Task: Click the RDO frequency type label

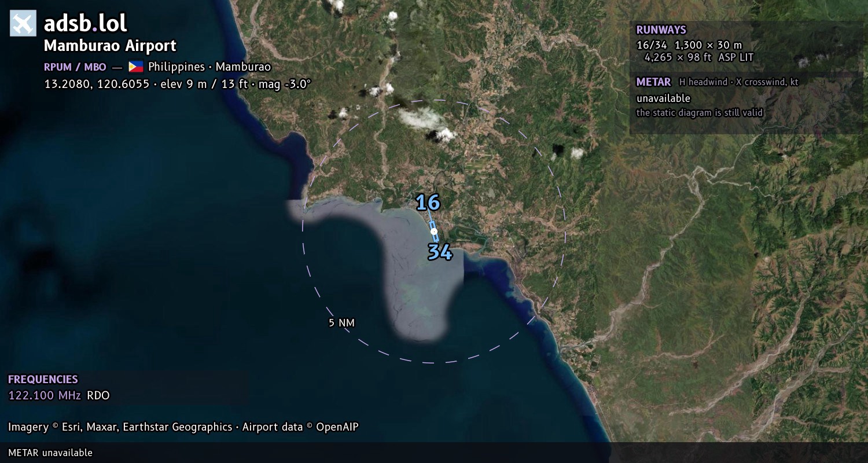Action: coord(98,396)
